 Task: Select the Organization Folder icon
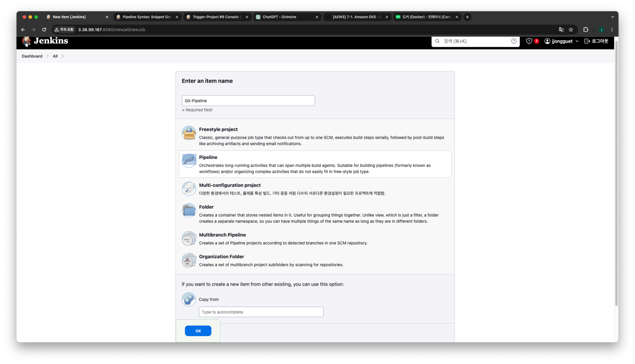189,260
